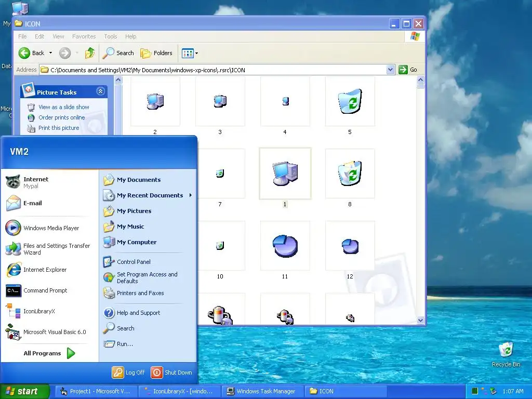Expand My Recent Documents submenu
The height and width of the screenshot is (399, 532).
coord(148,195)
